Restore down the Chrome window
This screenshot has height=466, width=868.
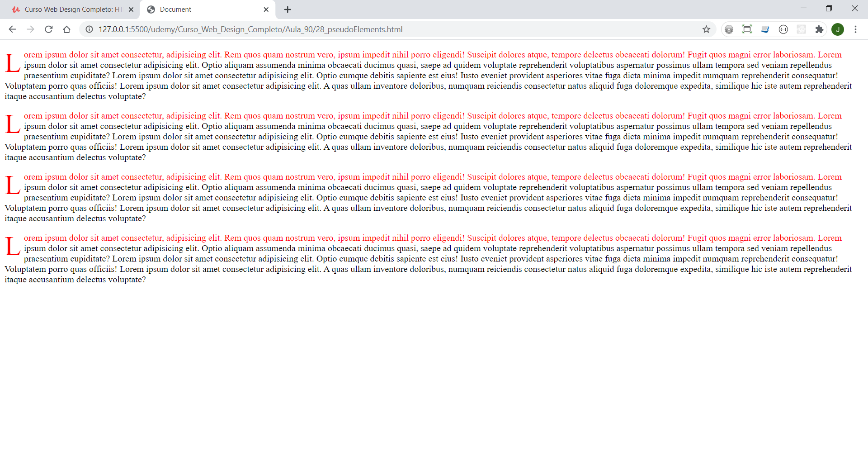829,8
